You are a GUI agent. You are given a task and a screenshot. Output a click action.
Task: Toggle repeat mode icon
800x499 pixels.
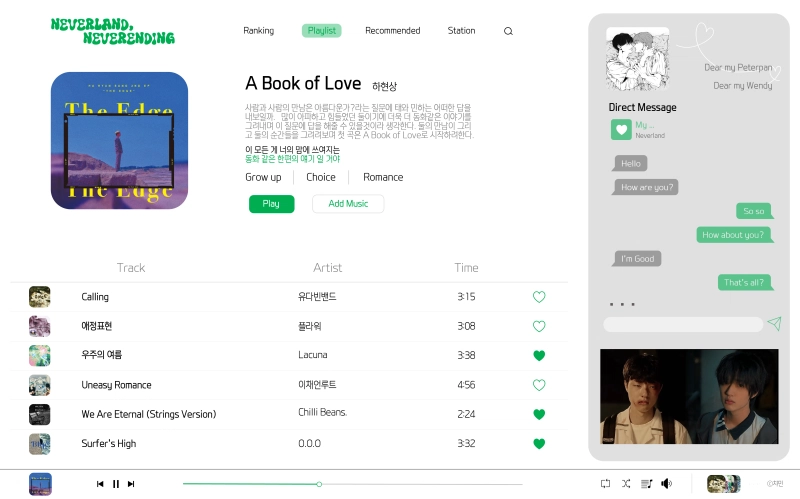(605, 483)
